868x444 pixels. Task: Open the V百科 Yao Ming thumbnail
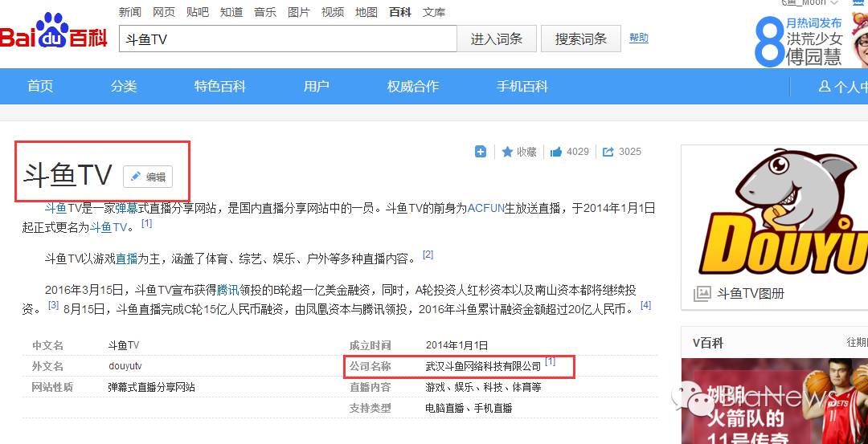click(775, 401)
